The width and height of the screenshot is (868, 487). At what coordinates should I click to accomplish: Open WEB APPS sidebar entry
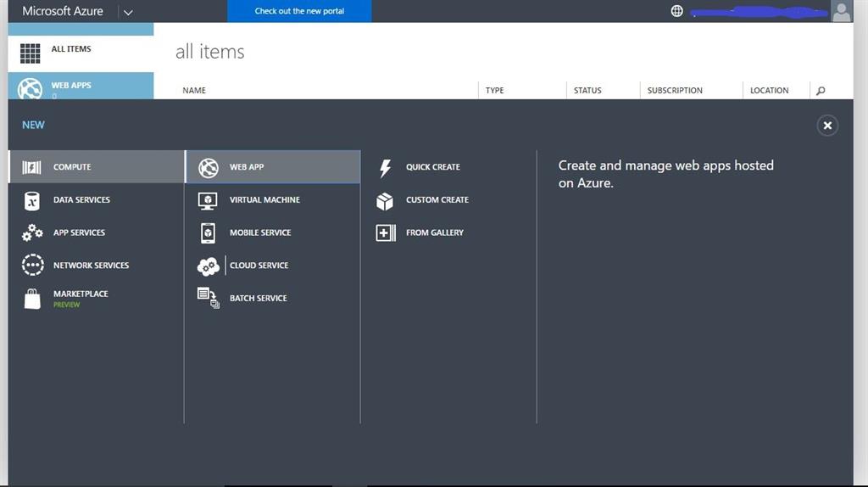[x=81, y=86]
